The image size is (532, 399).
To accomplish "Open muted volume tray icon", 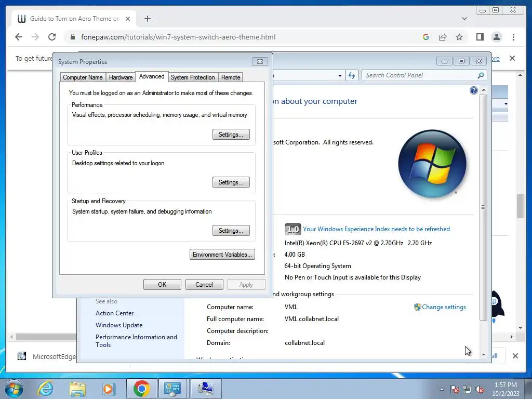I will tap(480, 389).
